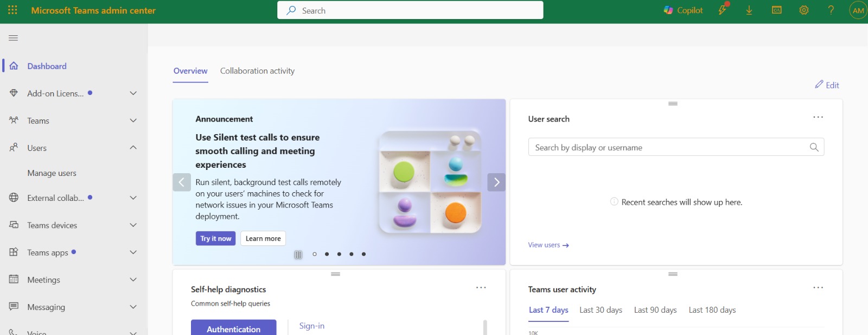Click the Meetings calendar icon

click(14, 279)
